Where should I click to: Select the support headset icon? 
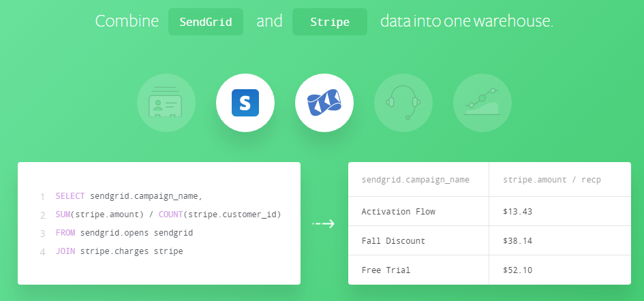[x=403, y=104]
